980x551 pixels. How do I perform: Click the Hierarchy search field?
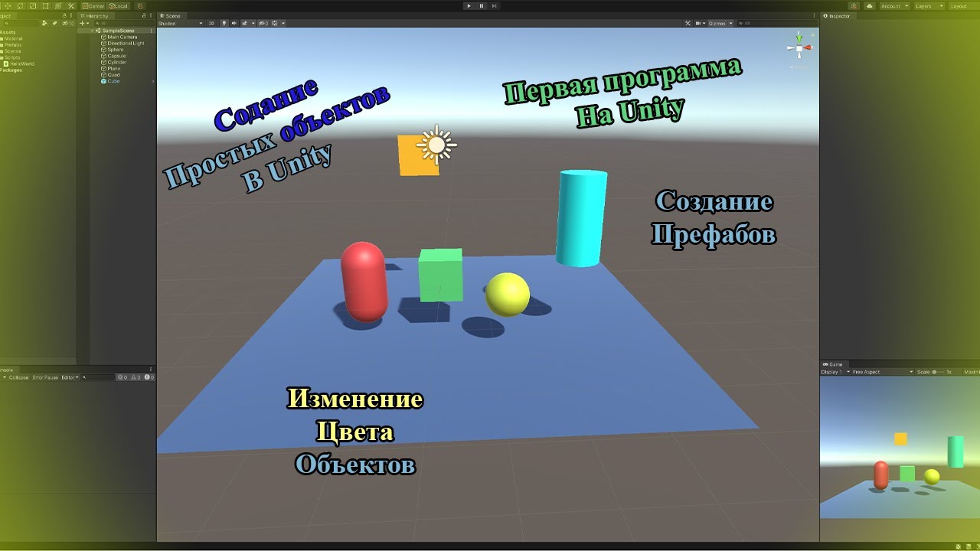tap(125, 24)
